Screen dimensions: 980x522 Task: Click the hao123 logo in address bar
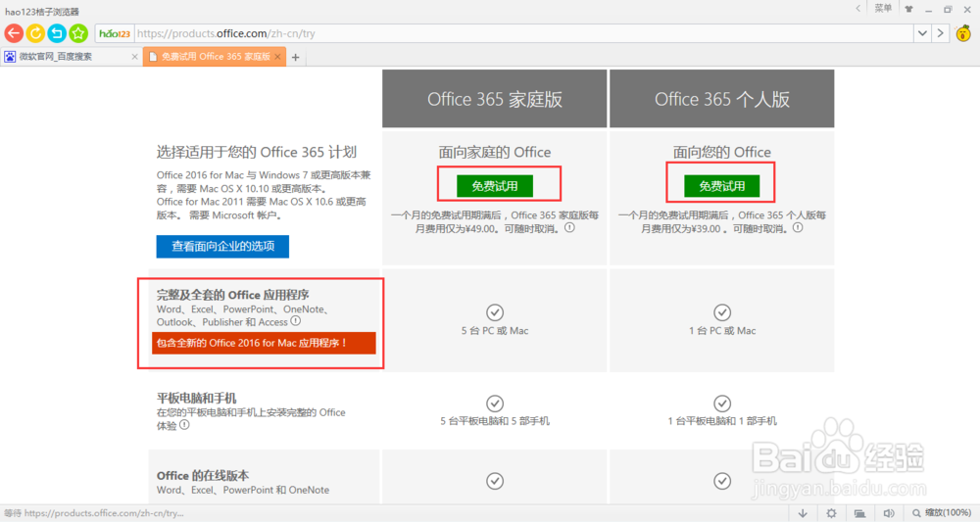pos(115,33)
